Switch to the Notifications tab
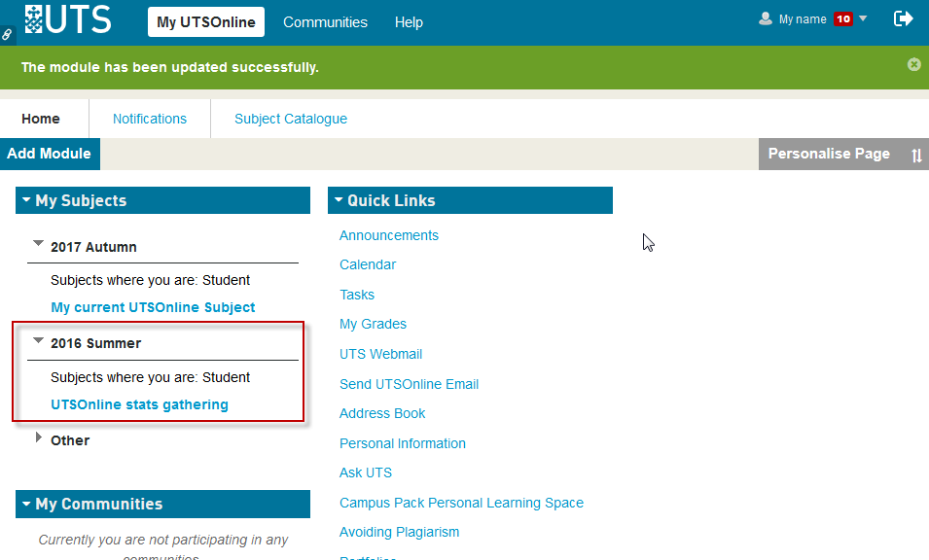Image resolution: width=929 pixels, height=560 pixels. tap(150, 119)
